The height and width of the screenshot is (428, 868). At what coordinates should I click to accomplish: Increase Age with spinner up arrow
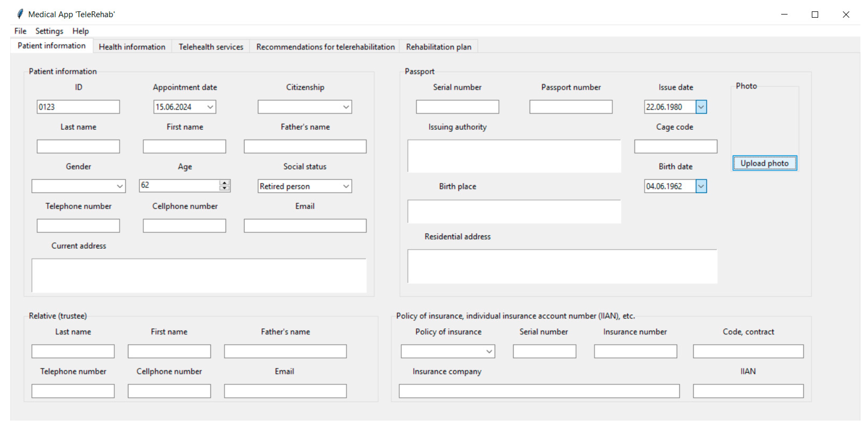click(224, 183)
